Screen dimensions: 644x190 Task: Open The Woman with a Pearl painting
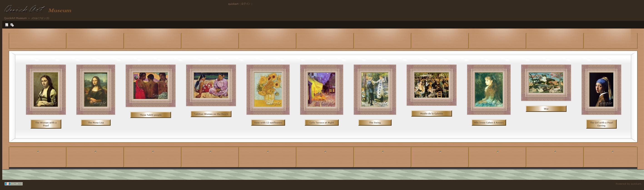tap(46, 89)
